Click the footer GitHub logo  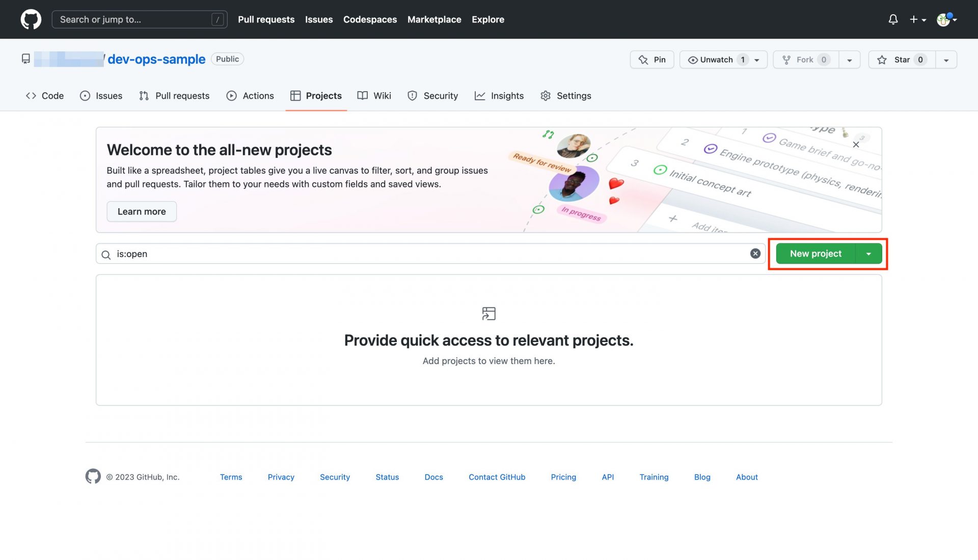(x=93, y=477)
